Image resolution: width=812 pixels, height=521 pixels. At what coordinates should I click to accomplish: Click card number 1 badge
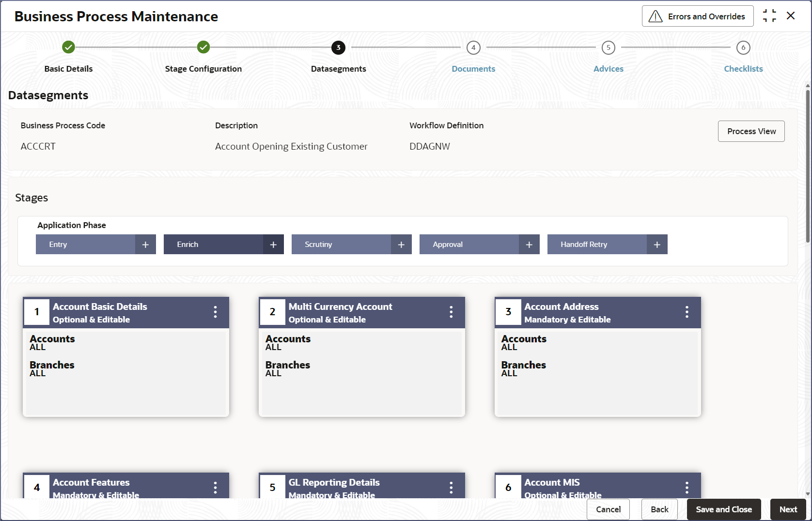pos(37,312)
